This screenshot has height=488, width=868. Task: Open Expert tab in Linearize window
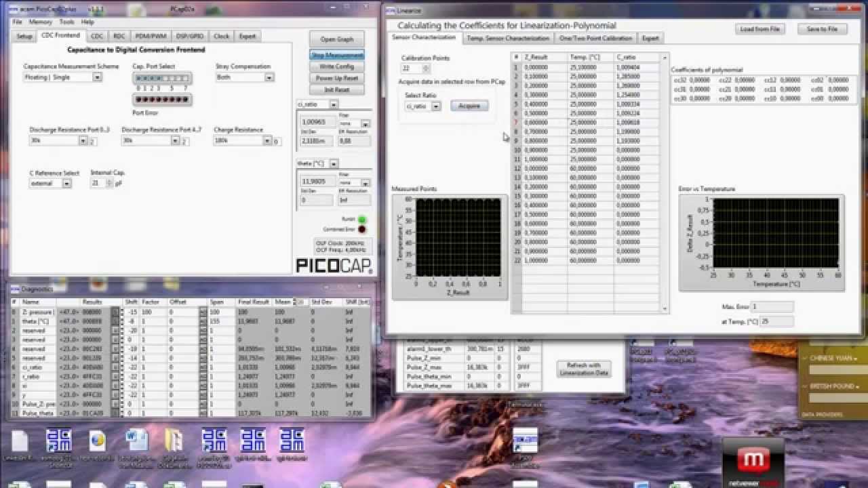650,38
